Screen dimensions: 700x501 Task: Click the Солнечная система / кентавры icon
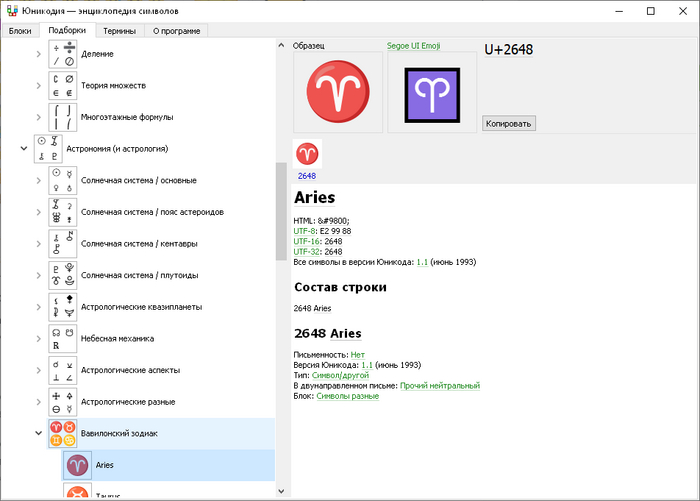(x=63, y=244)
